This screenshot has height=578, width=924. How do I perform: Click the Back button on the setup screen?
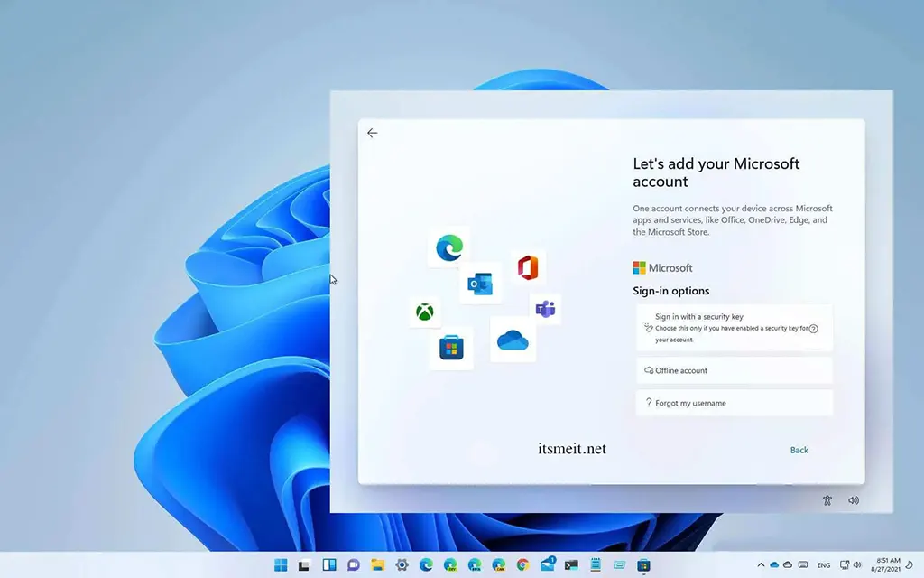click(799, 449)
